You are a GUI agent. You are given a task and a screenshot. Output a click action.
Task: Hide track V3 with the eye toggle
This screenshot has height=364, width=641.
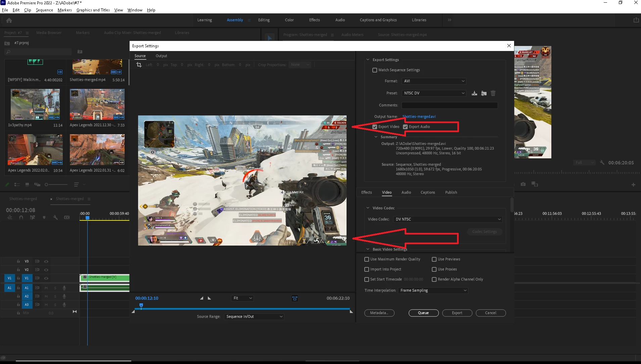pos(46,261)
